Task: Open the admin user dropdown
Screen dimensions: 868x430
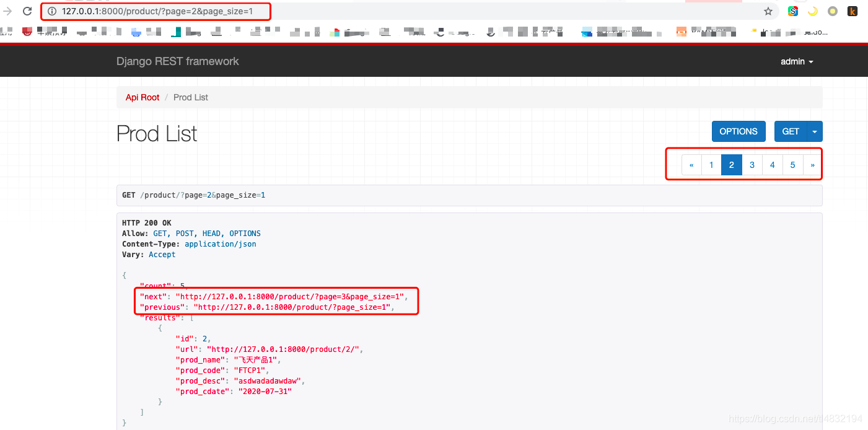Action: click(797, 61)
